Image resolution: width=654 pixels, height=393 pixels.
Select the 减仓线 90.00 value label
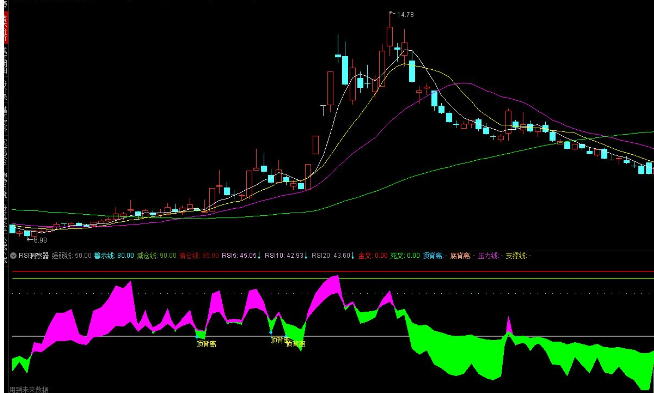click(156, 256)
